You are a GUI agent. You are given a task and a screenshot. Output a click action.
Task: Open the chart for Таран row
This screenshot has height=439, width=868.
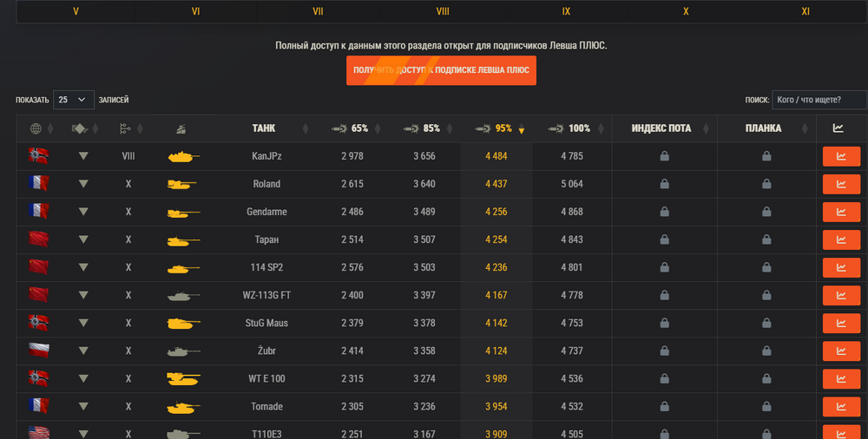841,239
